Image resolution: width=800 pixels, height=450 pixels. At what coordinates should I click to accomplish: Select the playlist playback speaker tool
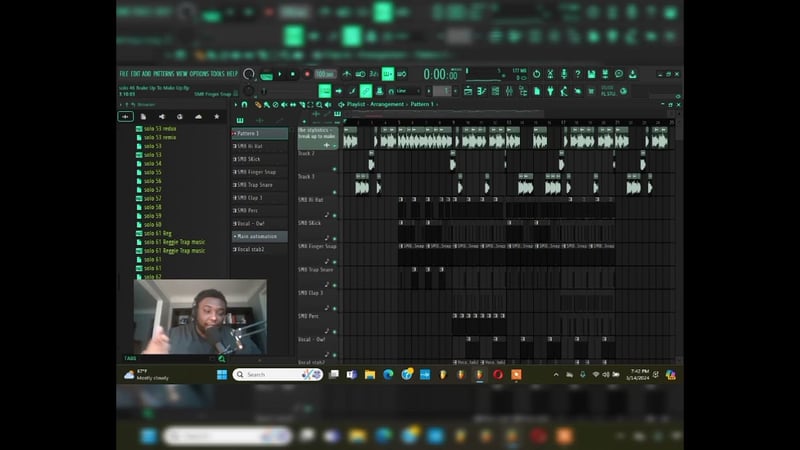(328, 105)
